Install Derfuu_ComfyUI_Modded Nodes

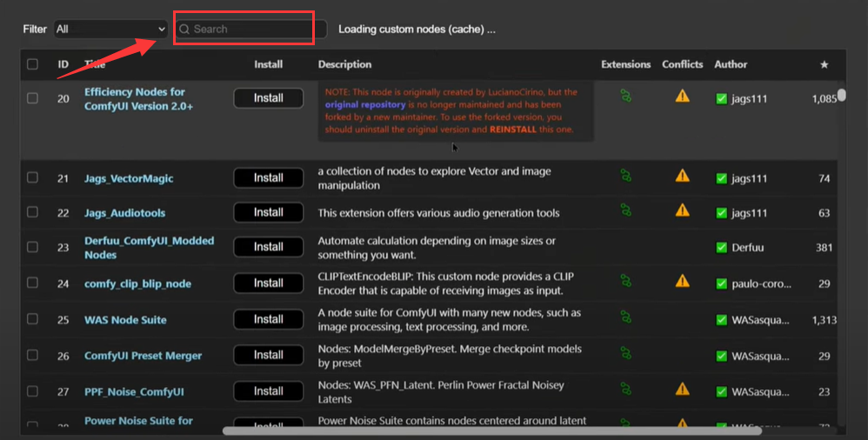(269, 247)
